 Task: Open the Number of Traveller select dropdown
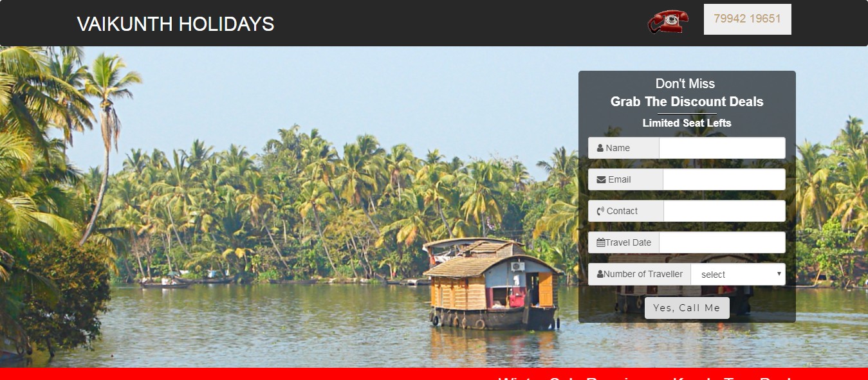(x=738, y=274)
